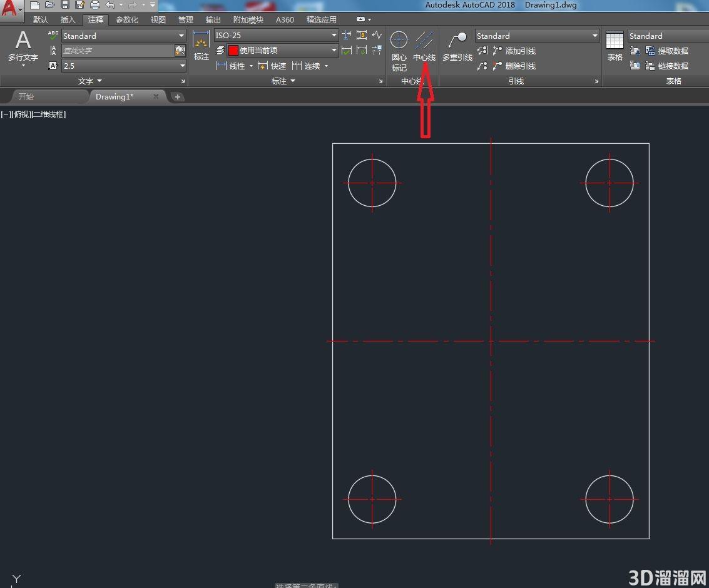Viewport: 709px width, 588px height.
Task: Expand the Quick Access toolbar customize arrow
Action: click(153, 5)
